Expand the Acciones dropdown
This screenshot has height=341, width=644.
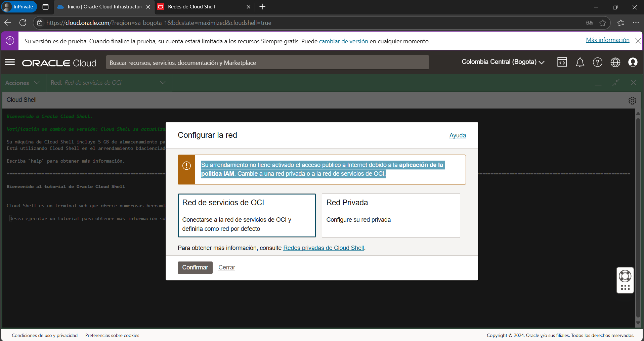[23, 83]
